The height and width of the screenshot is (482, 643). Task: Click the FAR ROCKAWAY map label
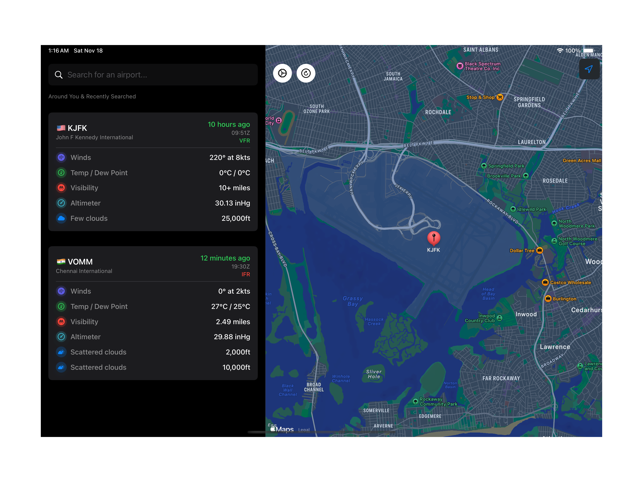click(501, 378)
